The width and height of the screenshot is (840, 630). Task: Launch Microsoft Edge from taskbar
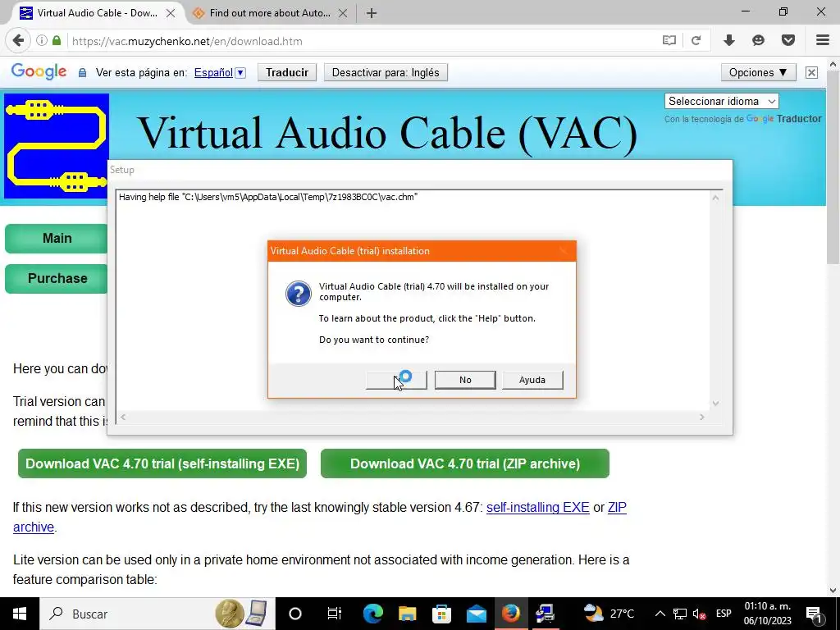tap(373, 614)
